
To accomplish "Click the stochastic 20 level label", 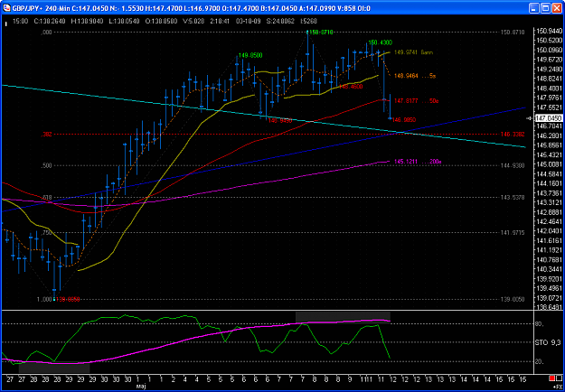I will coord(540,362).
